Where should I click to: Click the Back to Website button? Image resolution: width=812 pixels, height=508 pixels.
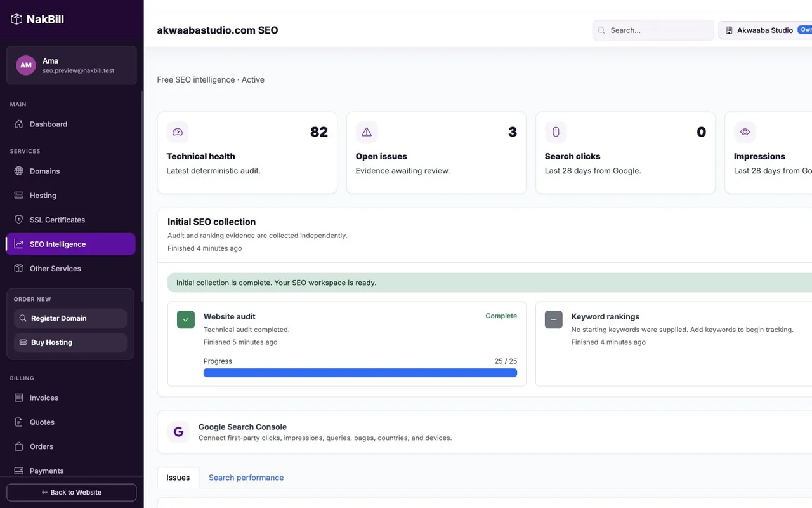(x=71, y=492)
